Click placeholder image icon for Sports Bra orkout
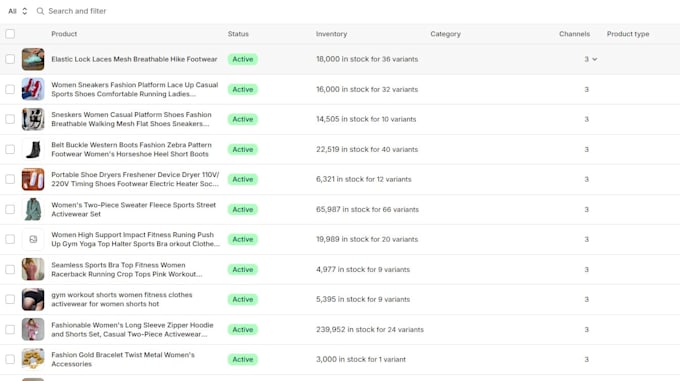The height and width of the screenshot is (381, 680). coord(33,239)
